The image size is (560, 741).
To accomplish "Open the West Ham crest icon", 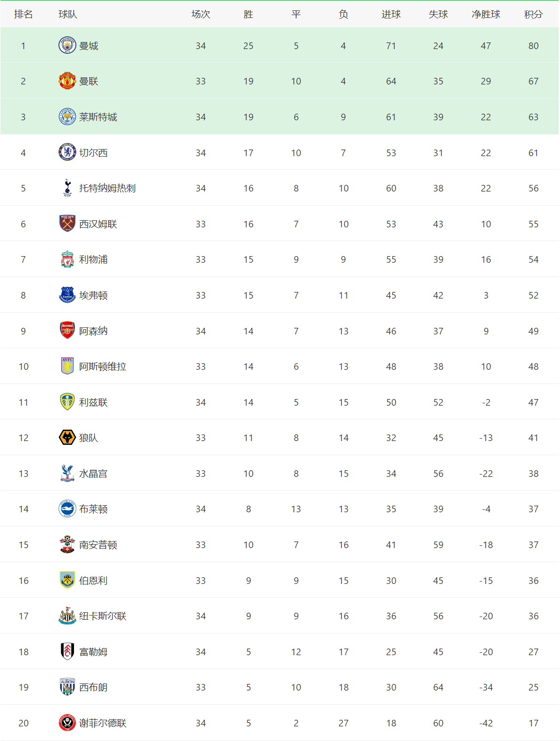I will pos(67,224).
